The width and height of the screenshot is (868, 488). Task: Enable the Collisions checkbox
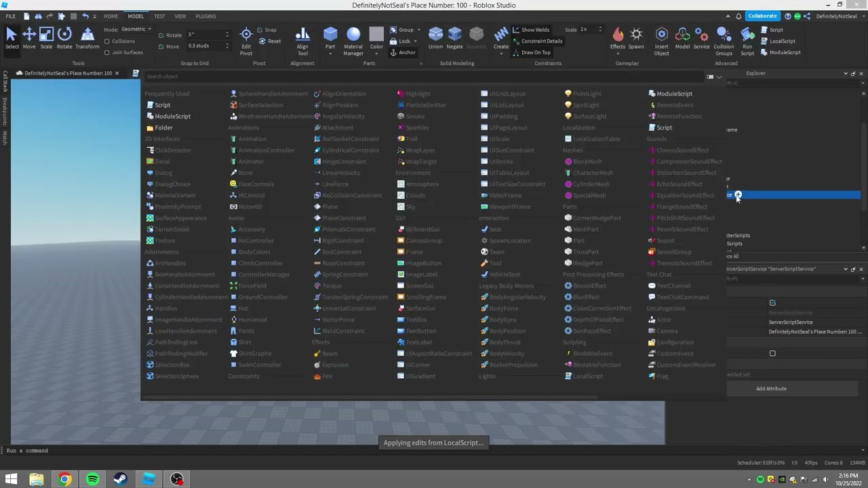(107, 41)
